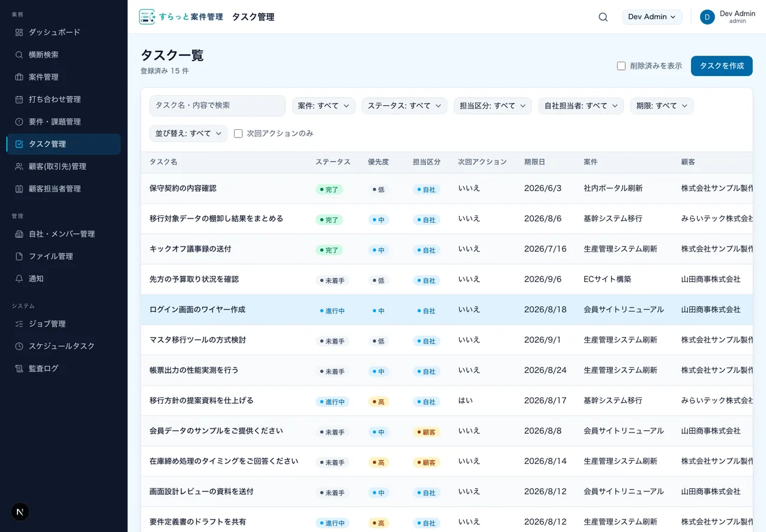Open the 並び替え: すべて sort dropdown

coord(189,133)
